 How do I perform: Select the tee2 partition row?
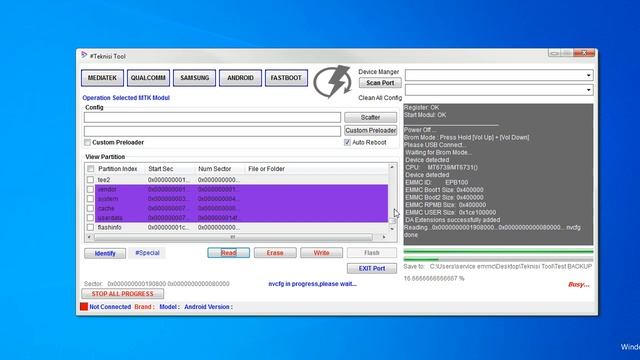pos(237,180)
